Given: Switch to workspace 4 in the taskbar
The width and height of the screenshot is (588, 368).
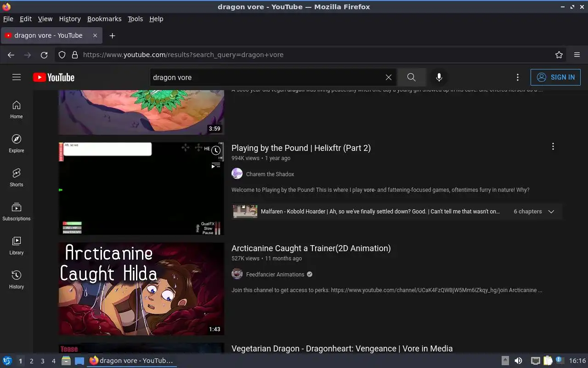Looking at the screenshot, I should coord(53,361).
